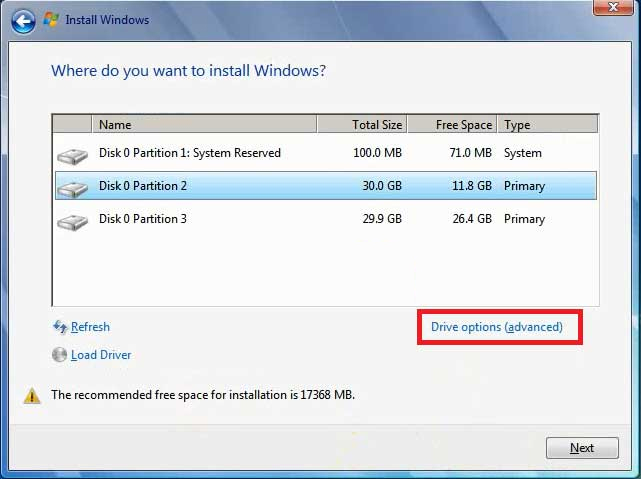The width and height of the screenshot is (641, 479).
Task: Sort by the Total Size column header
Action: [x=362, y=124]
